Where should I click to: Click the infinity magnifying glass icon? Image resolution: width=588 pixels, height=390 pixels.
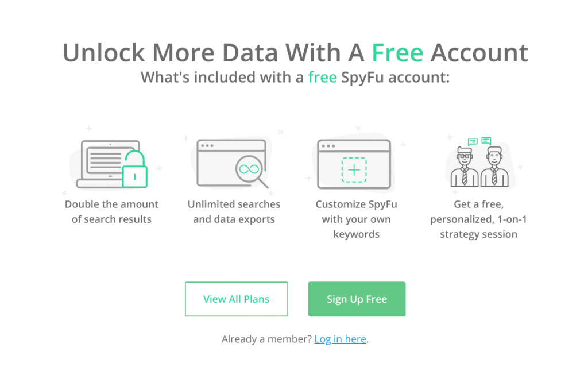tap(252, 171)
